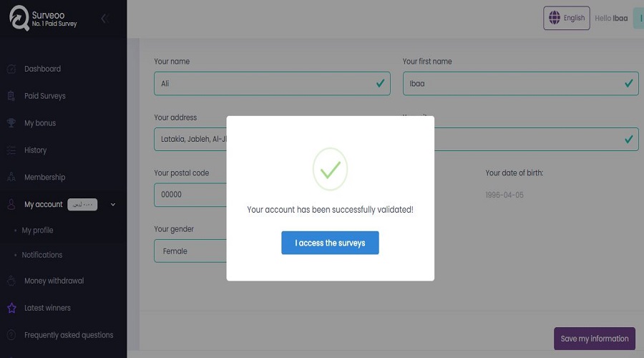This screenshot has width=644, height=358.
Task: Click the Dashboard sidebar icon
Action: click(x=11, y=69)
